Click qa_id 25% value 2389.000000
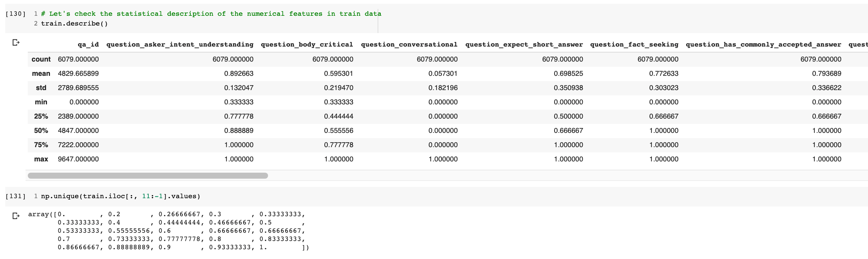The image size is (868, 259). [78, 116]
